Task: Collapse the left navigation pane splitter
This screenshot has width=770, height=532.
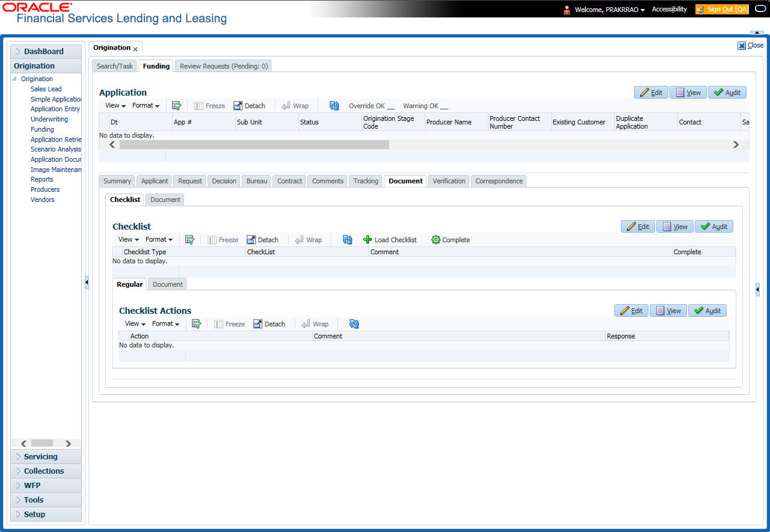Action: [x=87, y=282]
